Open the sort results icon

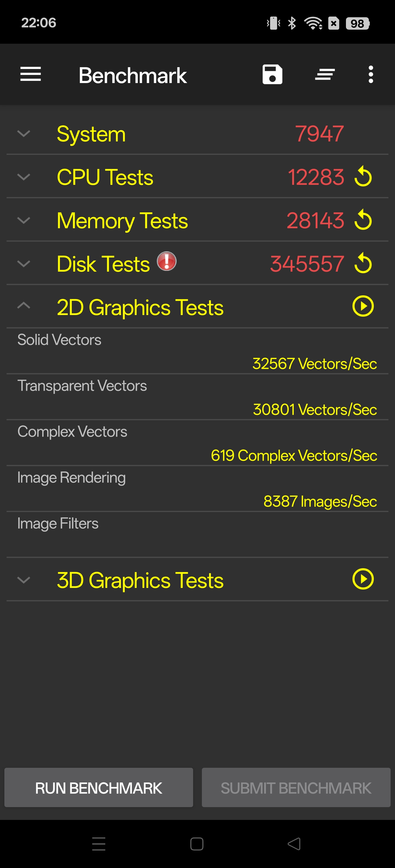point(325,75)
